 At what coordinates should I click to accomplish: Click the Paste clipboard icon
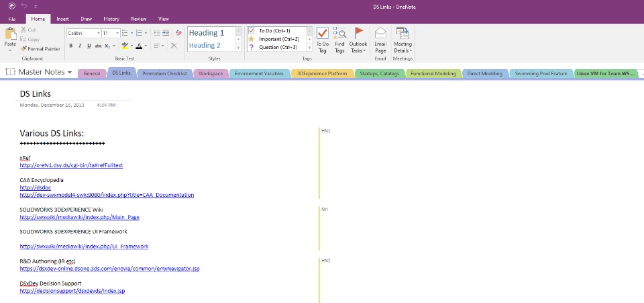10,34
